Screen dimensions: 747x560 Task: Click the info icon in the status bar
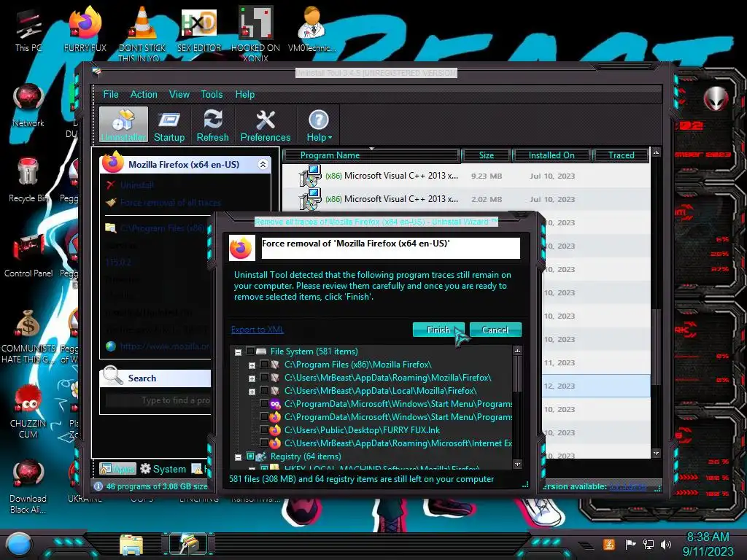click(98, 486)
